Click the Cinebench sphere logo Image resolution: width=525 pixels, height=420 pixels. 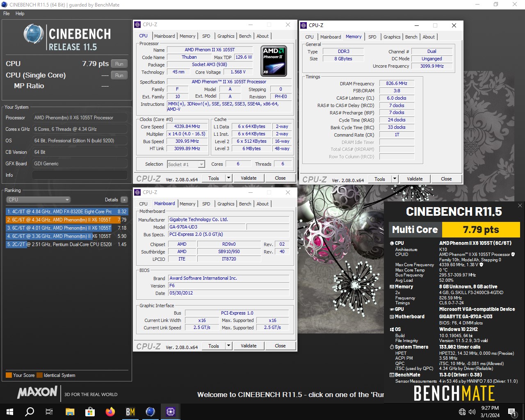click(x=34, y=34)
